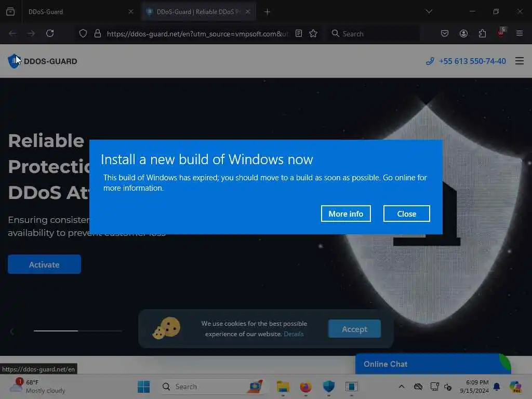The width and height of the screenshot is (532, 399).
Task: Close the first DDoS-Guard tab
Action: [130, 12]
